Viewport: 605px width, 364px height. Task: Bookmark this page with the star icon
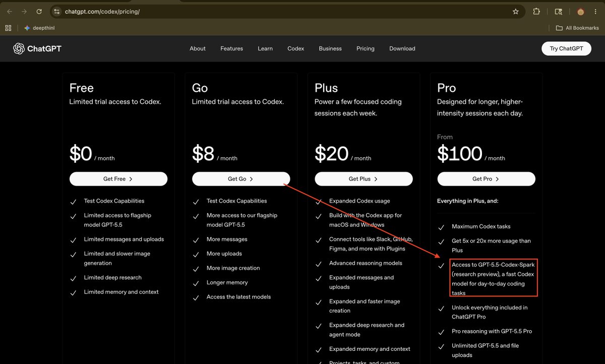(x=515, y=11)
